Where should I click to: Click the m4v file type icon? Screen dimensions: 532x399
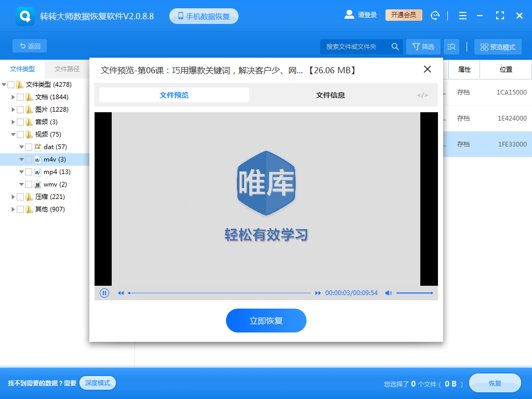[38, 159]
